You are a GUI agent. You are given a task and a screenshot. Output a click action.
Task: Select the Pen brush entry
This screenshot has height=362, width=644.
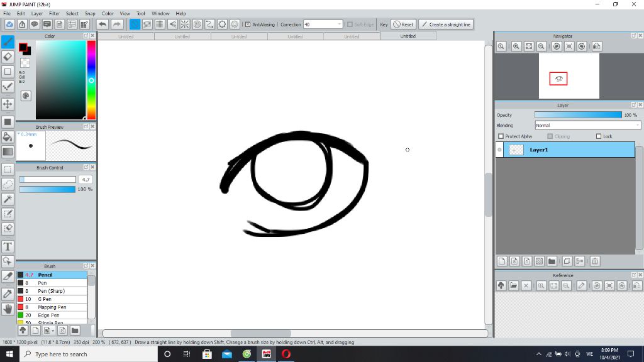click(x=52, y=283)
